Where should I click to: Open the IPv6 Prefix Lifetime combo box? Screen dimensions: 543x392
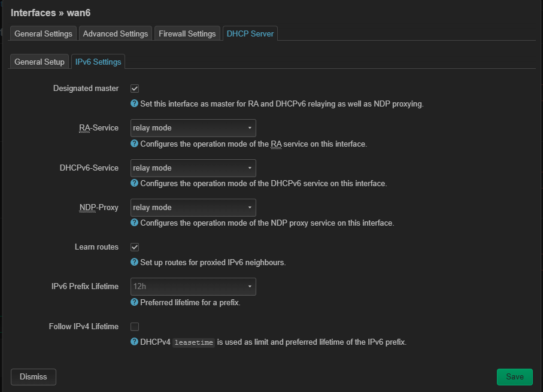[x=193, y=287]
